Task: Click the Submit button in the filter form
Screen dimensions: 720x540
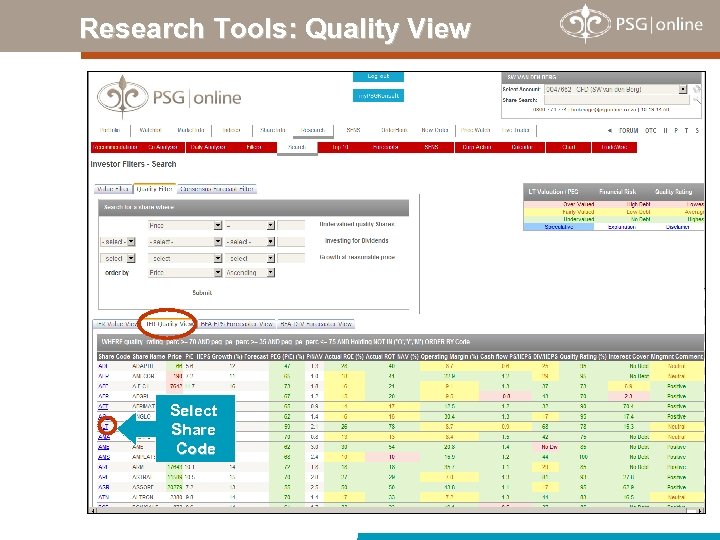Action: [202, 292]
